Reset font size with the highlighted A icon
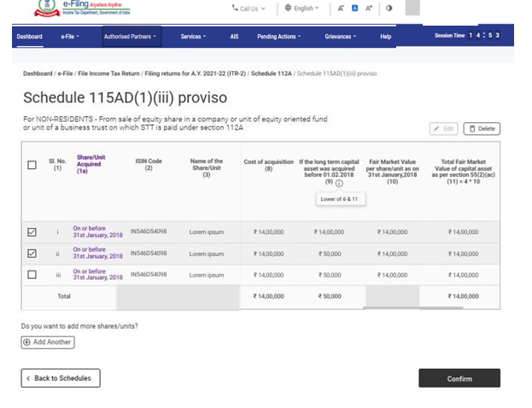532x408 pixels. (x=354, y=9)
